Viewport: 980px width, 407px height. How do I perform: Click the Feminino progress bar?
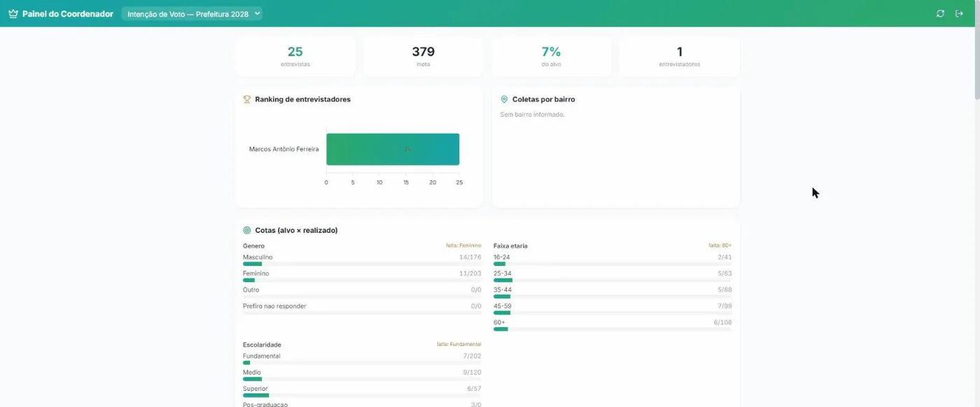click(x=362, y=280)
